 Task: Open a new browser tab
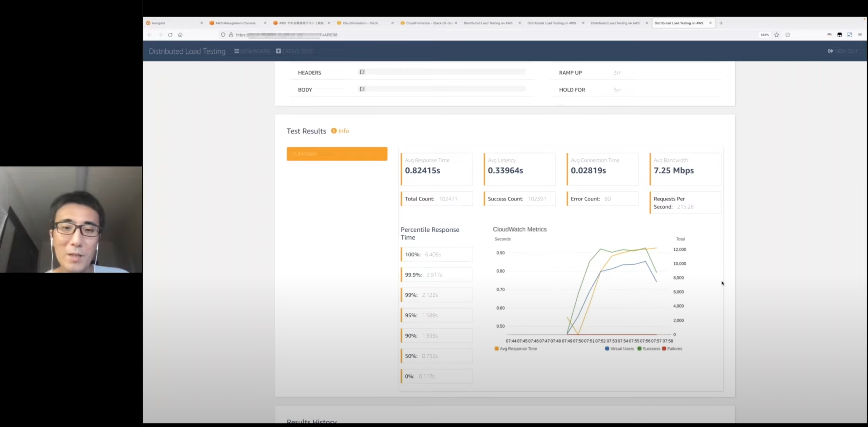pyautogui.click(x=721, y=23)
